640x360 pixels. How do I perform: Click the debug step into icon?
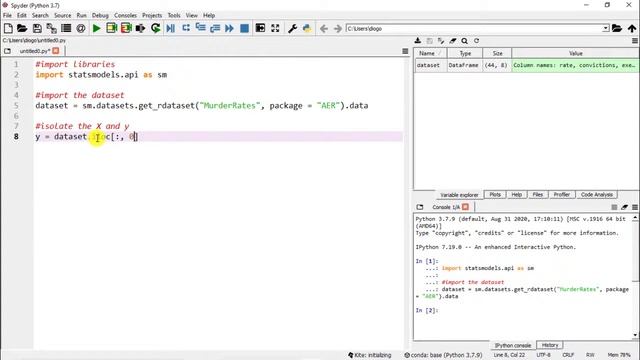200,28
